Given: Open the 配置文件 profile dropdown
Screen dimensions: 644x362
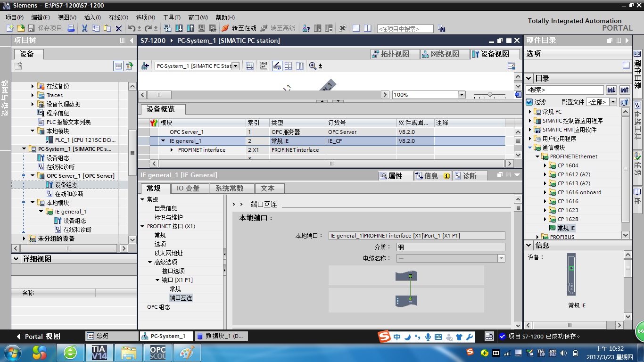Looking at the screenshot, I should pos(613,102).
